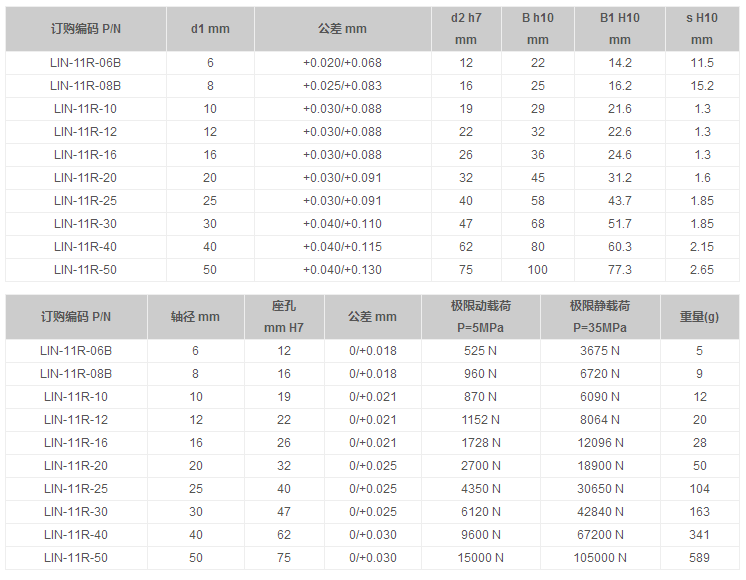Viewport: 746px width, 580px height.
Task: Click the d1 mm column header
Action: (x=210, y=29)
